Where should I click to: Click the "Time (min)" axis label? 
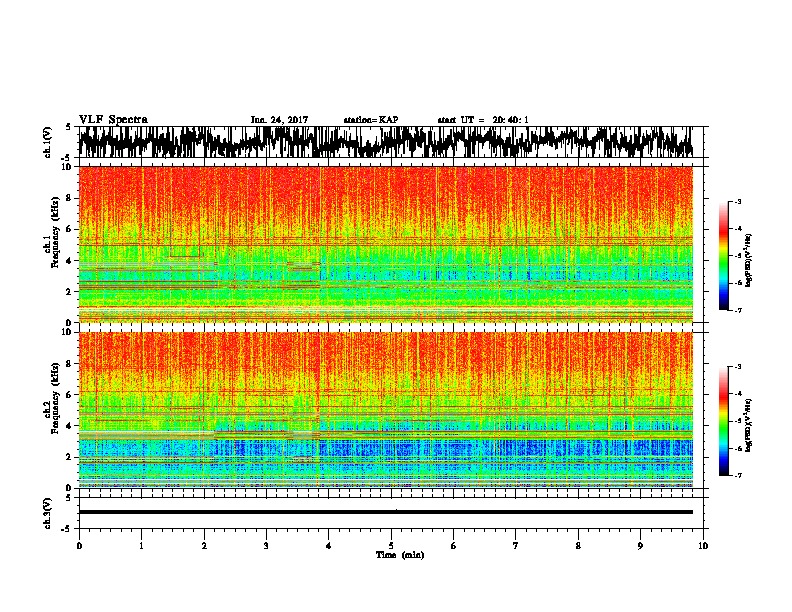pos(400,555)
